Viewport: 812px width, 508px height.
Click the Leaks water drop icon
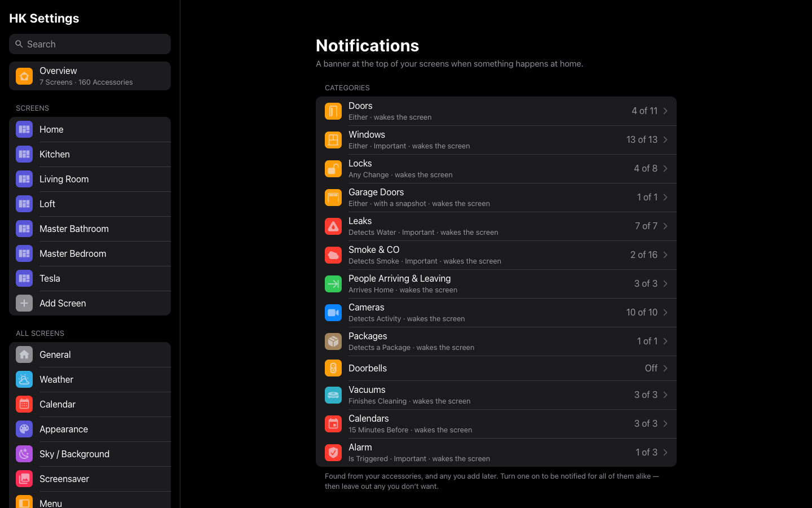click(333, 226)
